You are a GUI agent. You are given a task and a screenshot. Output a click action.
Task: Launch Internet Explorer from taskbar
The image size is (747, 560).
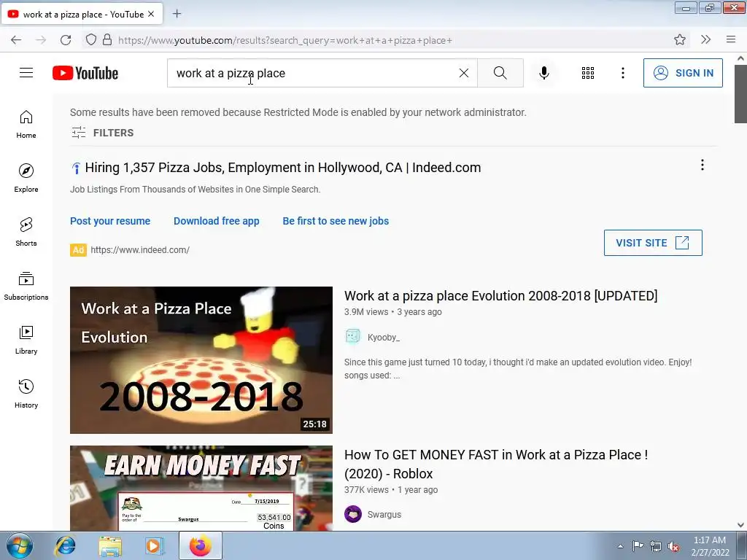(x=65, y=545)
